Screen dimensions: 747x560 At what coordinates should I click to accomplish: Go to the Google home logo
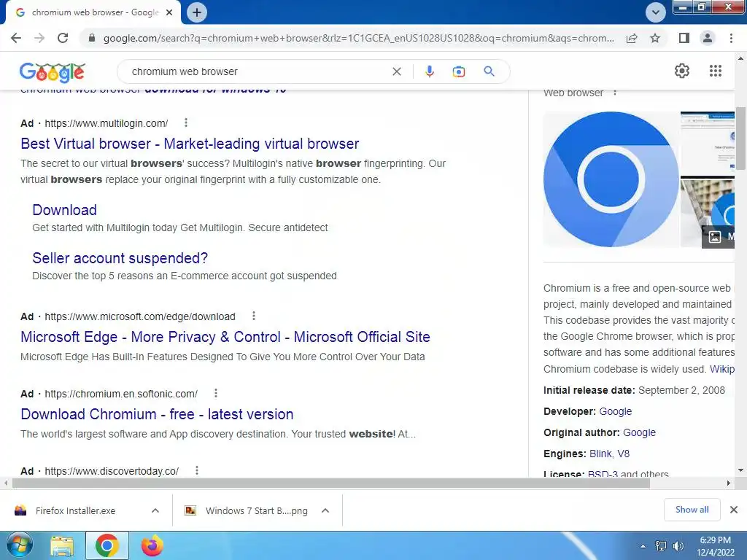tap(53, 72)
